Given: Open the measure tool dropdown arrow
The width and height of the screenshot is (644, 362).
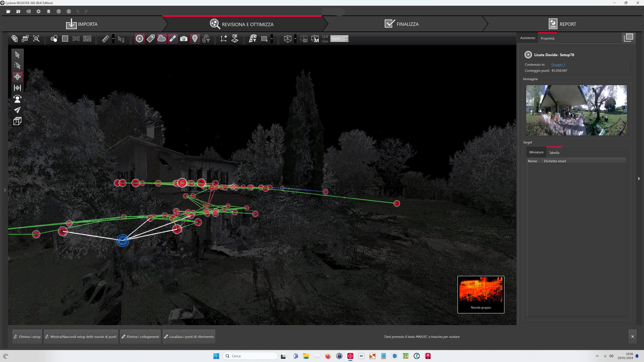Looking at the screenshot, I should point(113,39).
